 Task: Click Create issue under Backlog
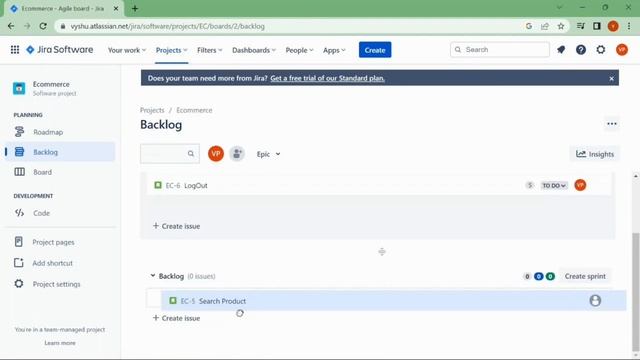point(176,318)
